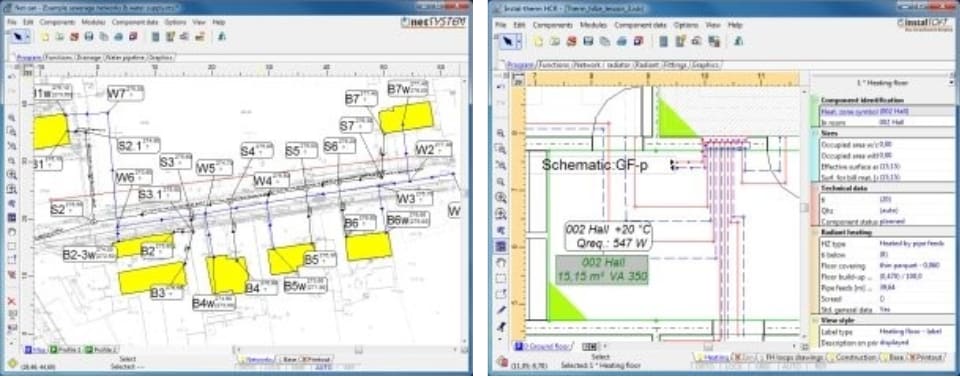Select hand pan tool in sewerage network window
Image resolution: width=960 pixels, height=378 pixels.
click(11, 232)
